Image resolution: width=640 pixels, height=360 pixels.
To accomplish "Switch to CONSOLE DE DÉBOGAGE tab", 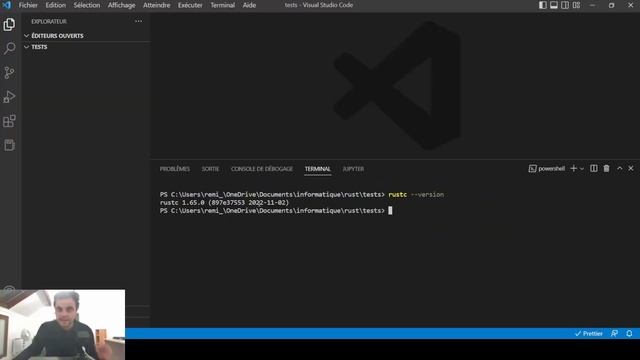I will click(262, 169).
